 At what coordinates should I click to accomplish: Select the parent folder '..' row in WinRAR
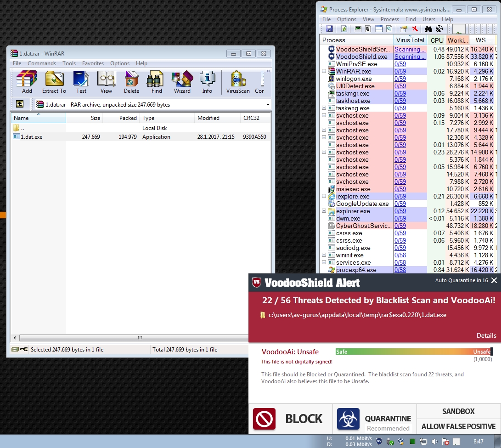click(141, 128)
